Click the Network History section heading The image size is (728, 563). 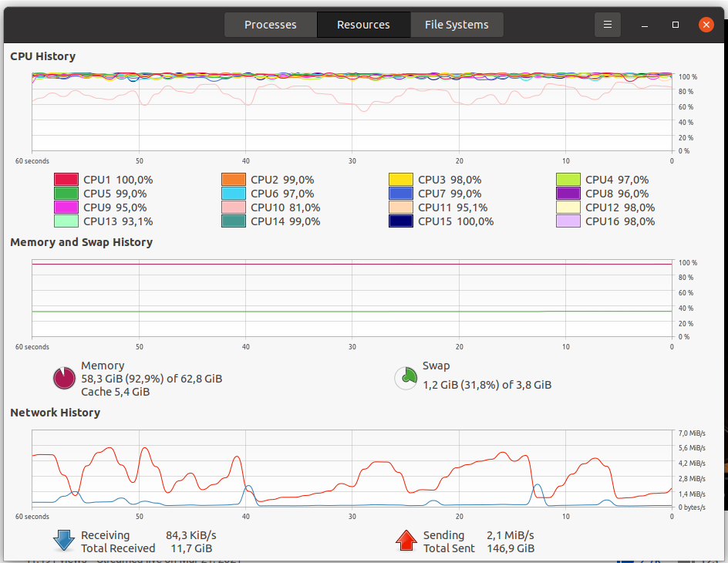coord(56,413)
